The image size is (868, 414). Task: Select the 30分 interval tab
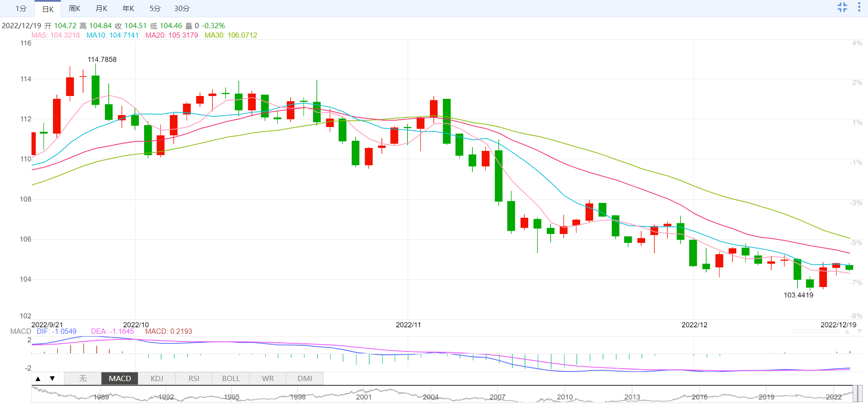182,9
